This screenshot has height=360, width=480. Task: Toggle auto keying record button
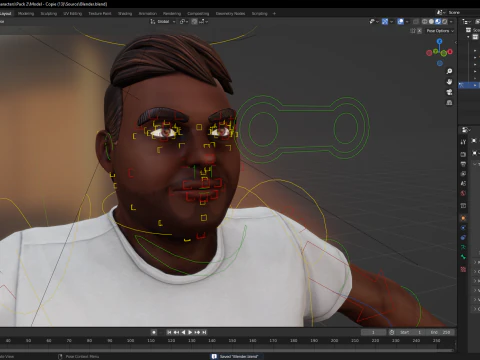pyautogui.click(x=154, y=332)
